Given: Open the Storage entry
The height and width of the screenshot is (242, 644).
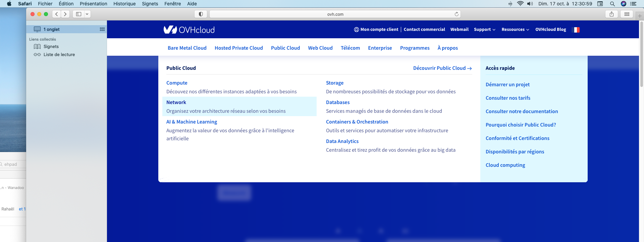Looking at the screenshot, I should click(x=335, y=83).
